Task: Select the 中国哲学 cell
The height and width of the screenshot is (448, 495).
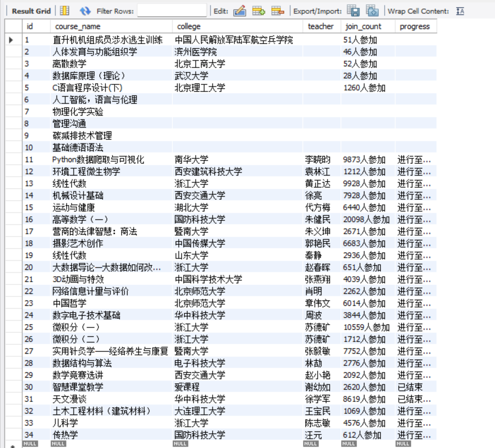Action: 111,303
